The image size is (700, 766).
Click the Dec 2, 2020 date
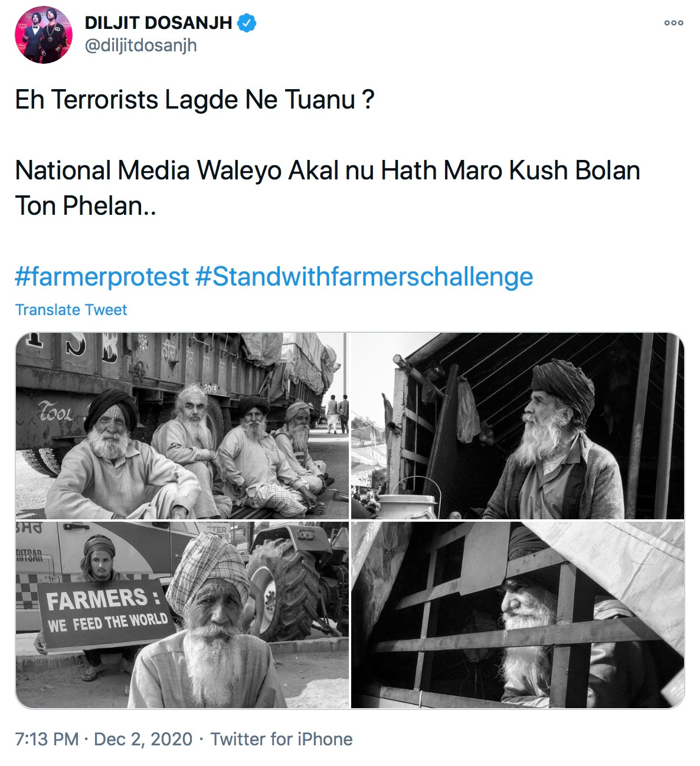coord(143,739)
